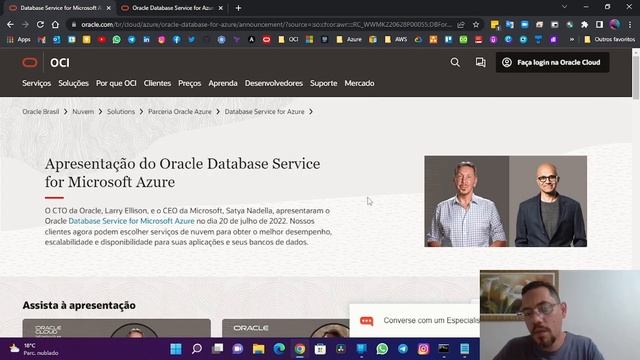The width and height of the screenshot is (640, 360).
Task: Open taskbar search magnifier
Action: point(197,349)
